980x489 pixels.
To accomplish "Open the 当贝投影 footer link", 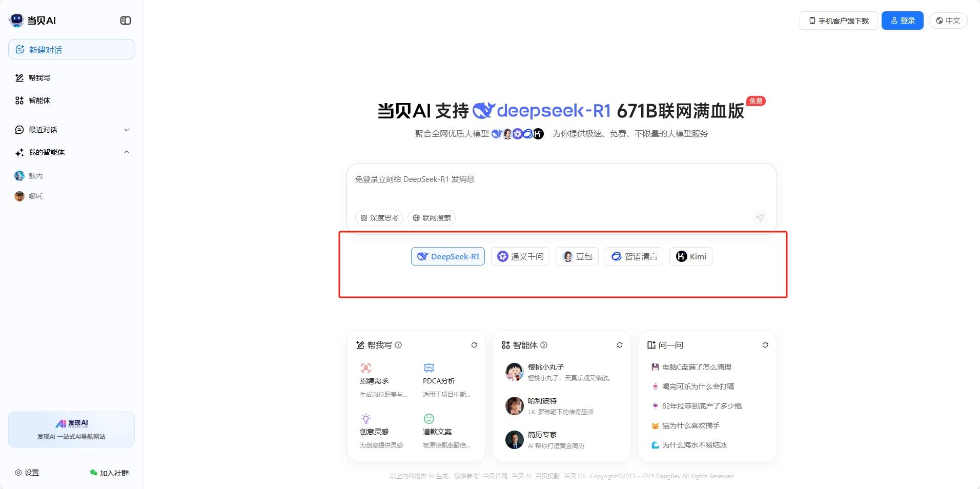I will [x=547, y=476].
